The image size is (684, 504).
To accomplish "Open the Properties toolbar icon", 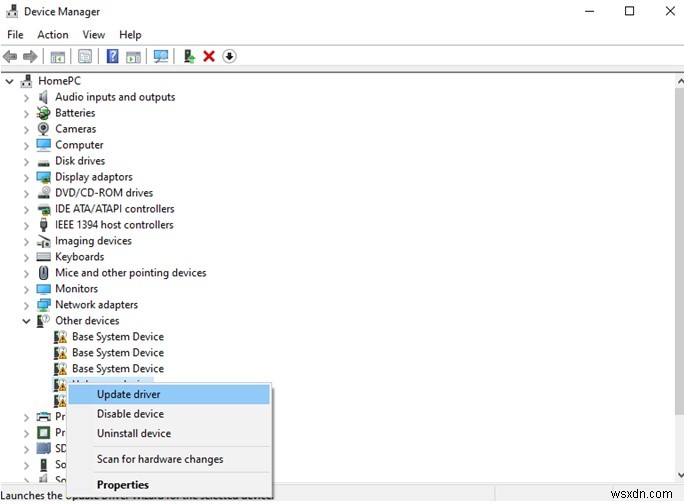I will (85, 56).
